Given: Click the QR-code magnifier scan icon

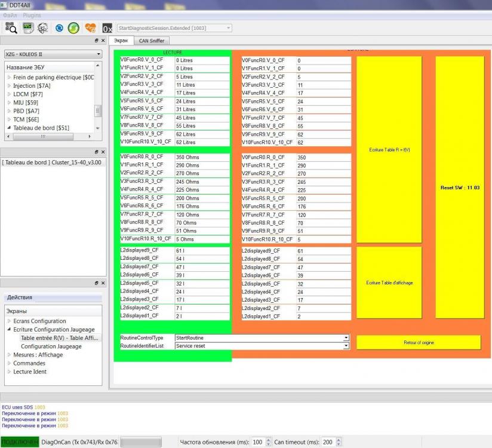Looking at the screenshot, I should pyautogui.click(x=11, y=28).
